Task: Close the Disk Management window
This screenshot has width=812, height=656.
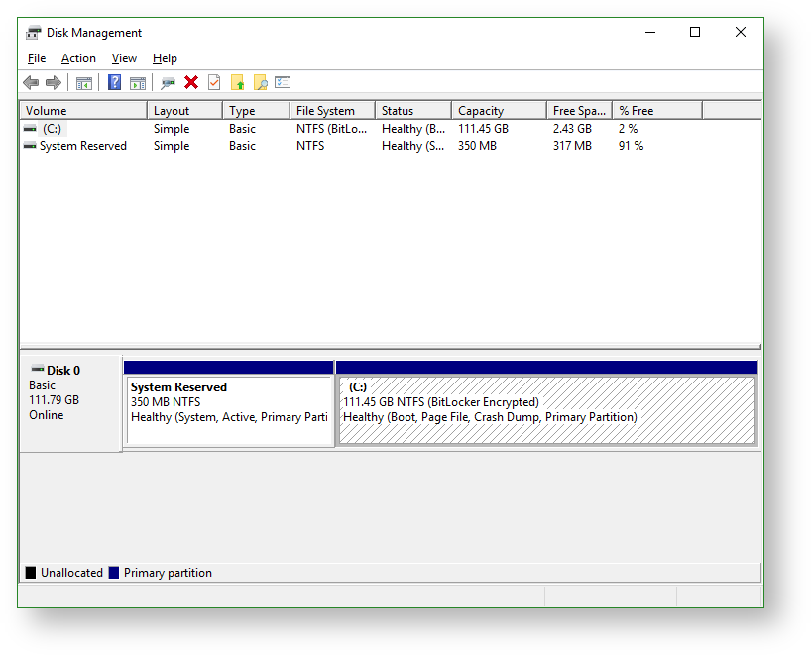Action: (x=741, y=32)
